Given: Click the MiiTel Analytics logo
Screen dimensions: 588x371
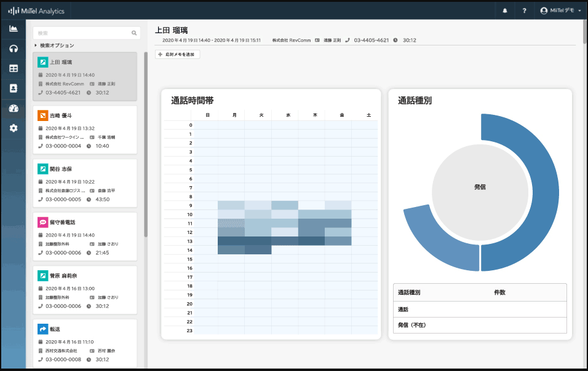Looking at the screenshot, I should pos(38,10).
